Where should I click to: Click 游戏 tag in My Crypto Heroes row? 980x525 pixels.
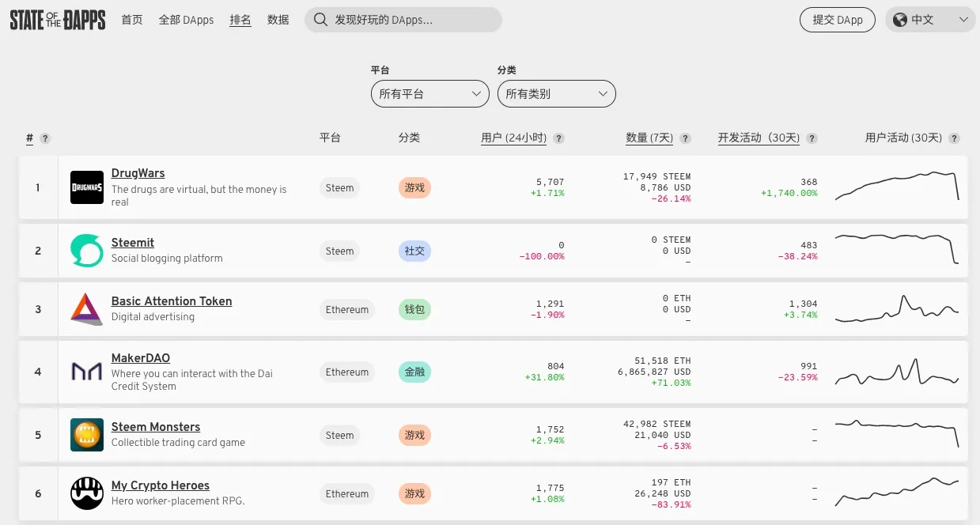pyautogui.click(x=414, y=494)
